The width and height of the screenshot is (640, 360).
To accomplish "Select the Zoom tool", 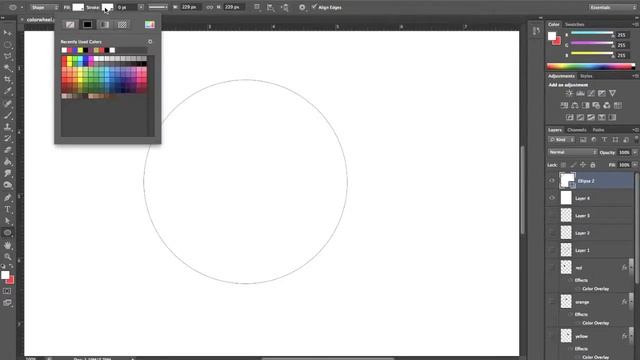I will click(x=7, y=257).
